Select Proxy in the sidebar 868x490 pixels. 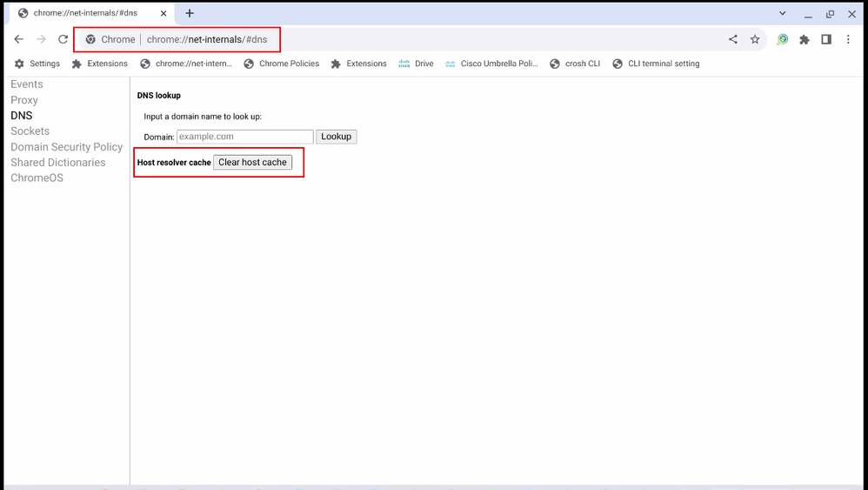(x=24, y=100)
